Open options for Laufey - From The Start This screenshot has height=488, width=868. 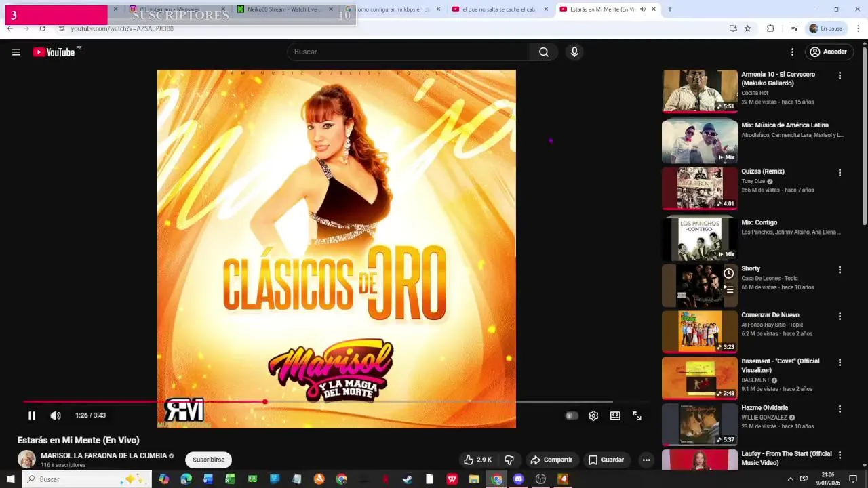(x=840, y=455)
